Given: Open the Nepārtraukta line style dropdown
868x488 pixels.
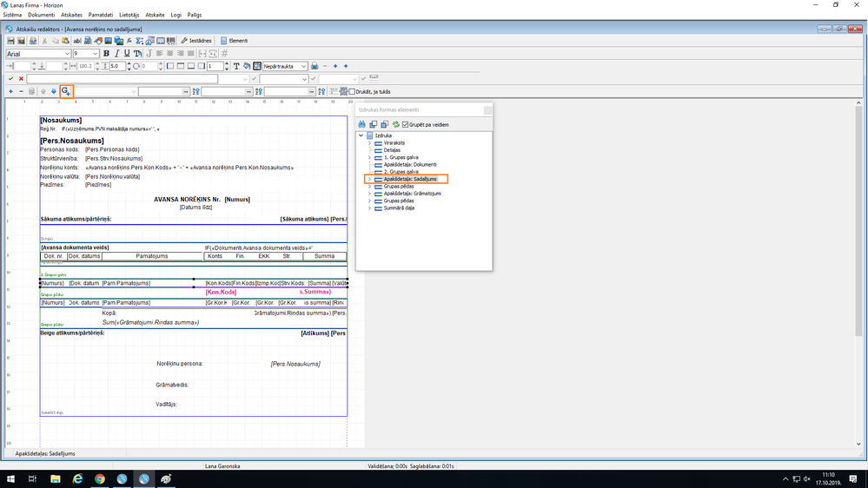Looking at the screenshot, I should coord(303,66).
